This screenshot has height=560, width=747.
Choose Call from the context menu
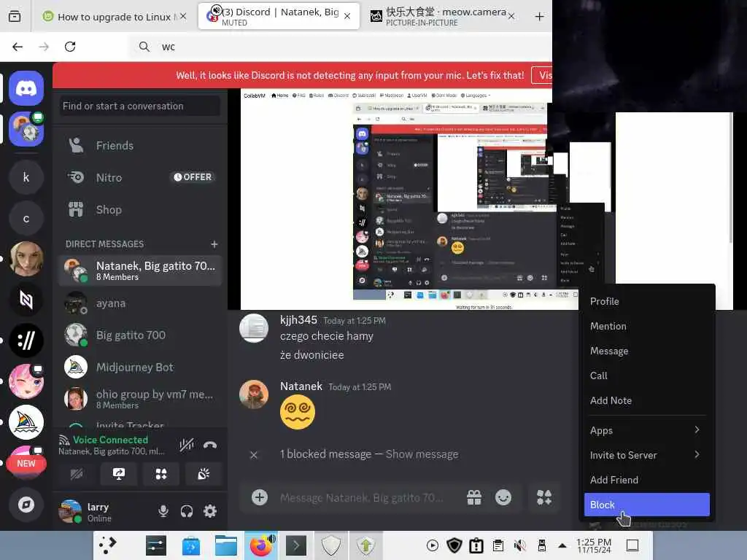point(646,376)
